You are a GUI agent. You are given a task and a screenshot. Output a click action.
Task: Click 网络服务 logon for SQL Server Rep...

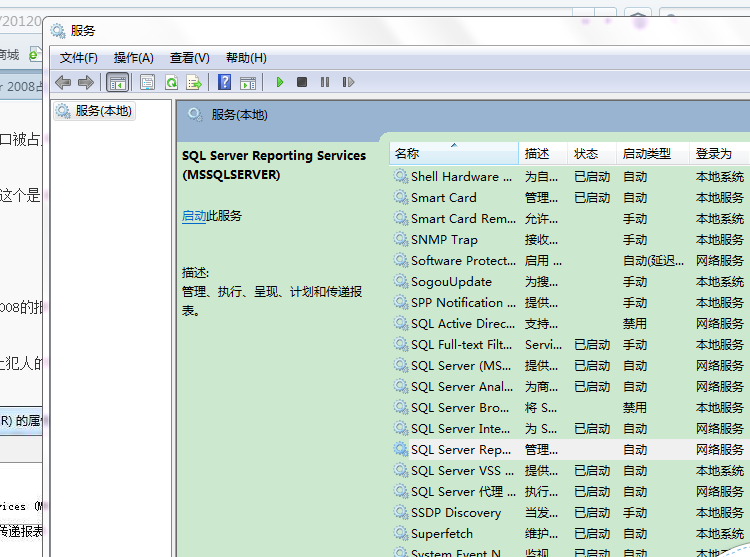point(719,449)
